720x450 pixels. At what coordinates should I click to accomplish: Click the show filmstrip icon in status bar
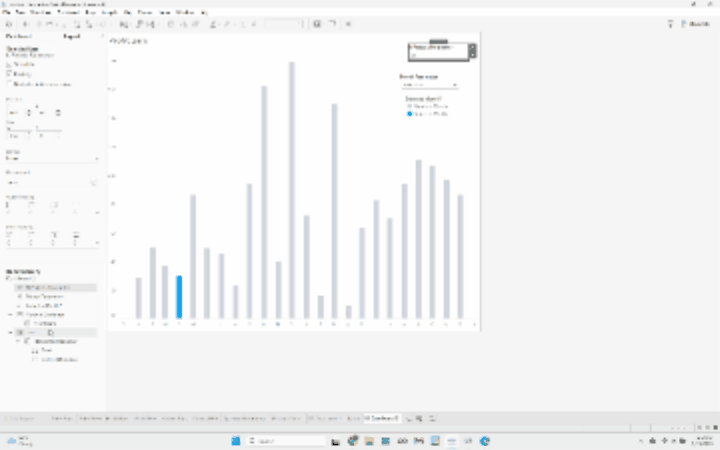coord(707,428)
